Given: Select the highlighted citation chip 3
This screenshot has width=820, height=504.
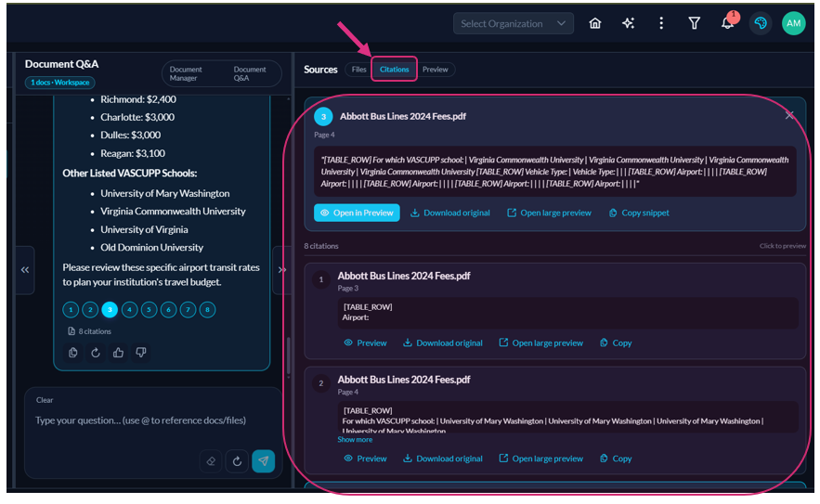Looking at the screenshot, I should [110, 309].
